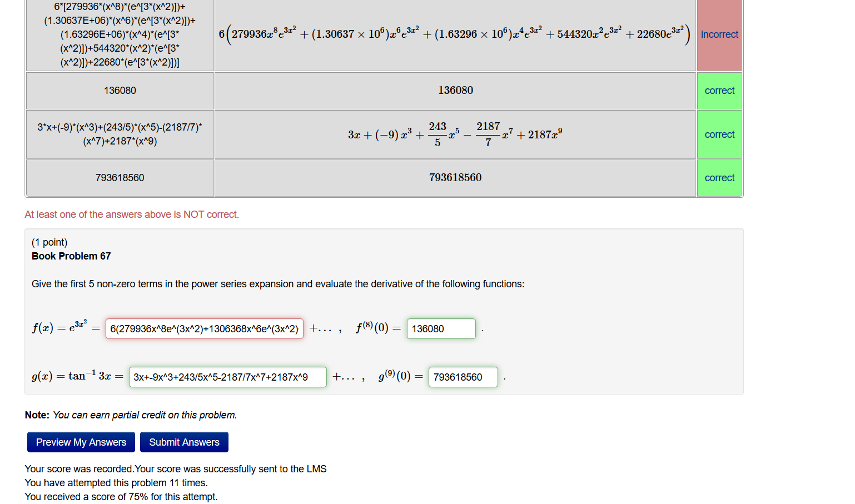The width and height of the screenshot is (855, 504).
Task: Click the g⁽⁹⁾(0) answer box containing 793618560
Action: click(x=463, y=377)
